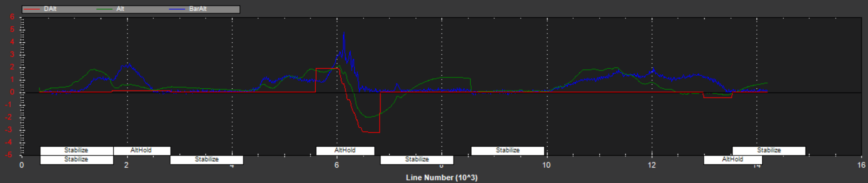
Task: Select the AltHold mode label near line 2000
Action: [x=142, y=150]
